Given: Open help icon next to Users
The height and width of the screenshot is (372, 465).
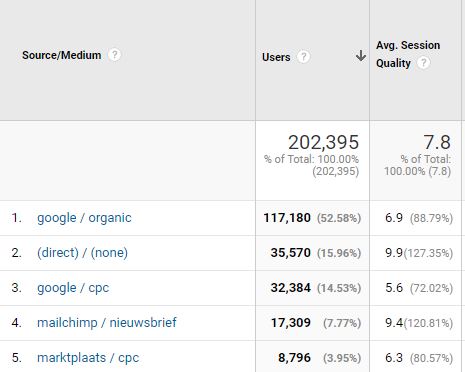Looking at the screenshot, I should point(303,57).
